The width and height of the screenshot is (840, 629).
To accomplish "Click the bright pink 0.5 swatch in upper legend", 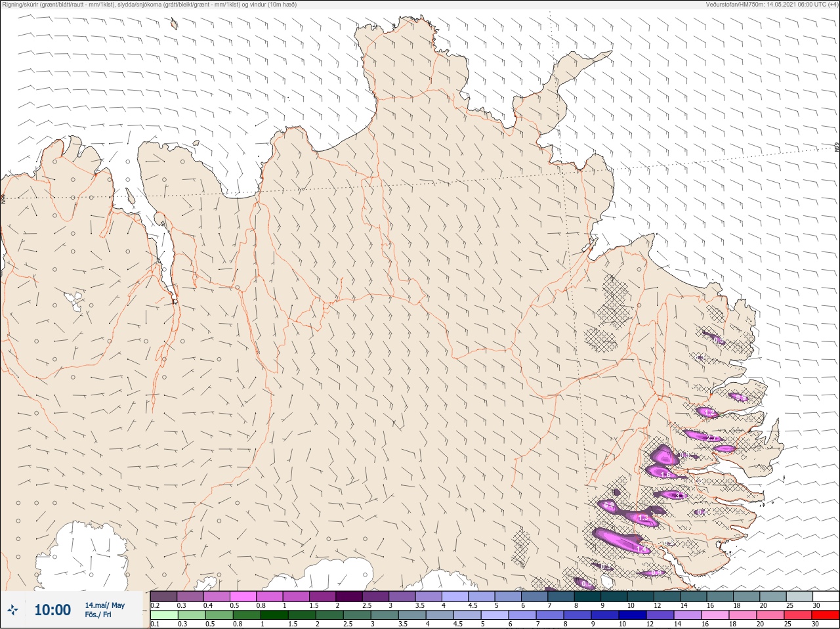I will coord(243,596).
